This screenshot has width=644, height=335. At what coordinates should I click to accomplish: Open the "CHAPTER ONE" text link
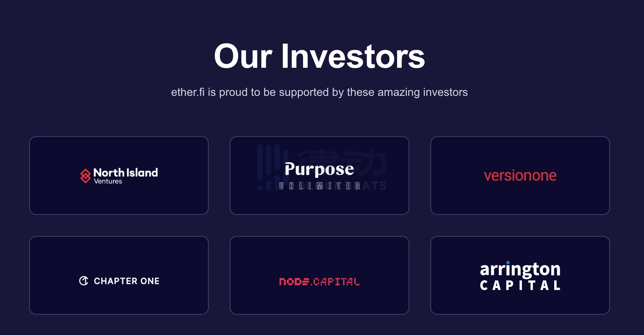[x=127, y=281]
